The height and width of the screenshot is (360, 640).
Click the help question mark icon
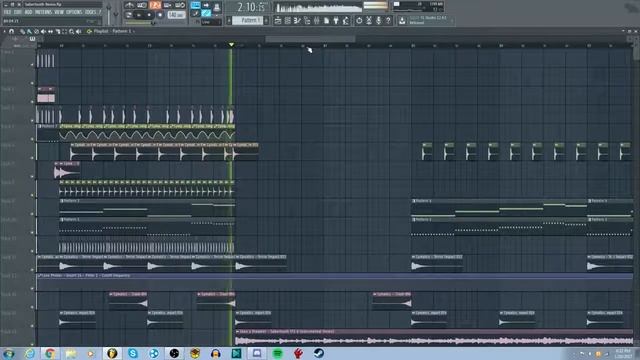click(x=388, y=20)
